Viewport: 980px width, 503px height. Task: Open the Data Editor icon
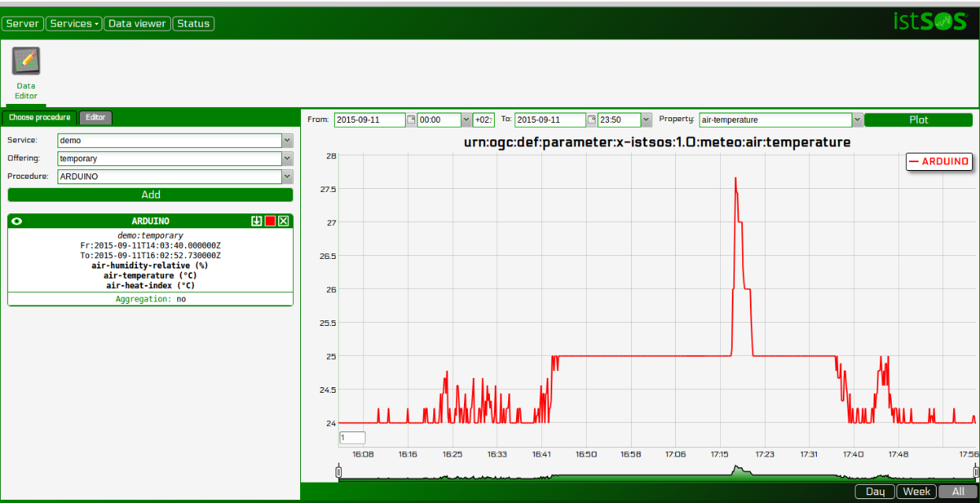tap(26, 61)
